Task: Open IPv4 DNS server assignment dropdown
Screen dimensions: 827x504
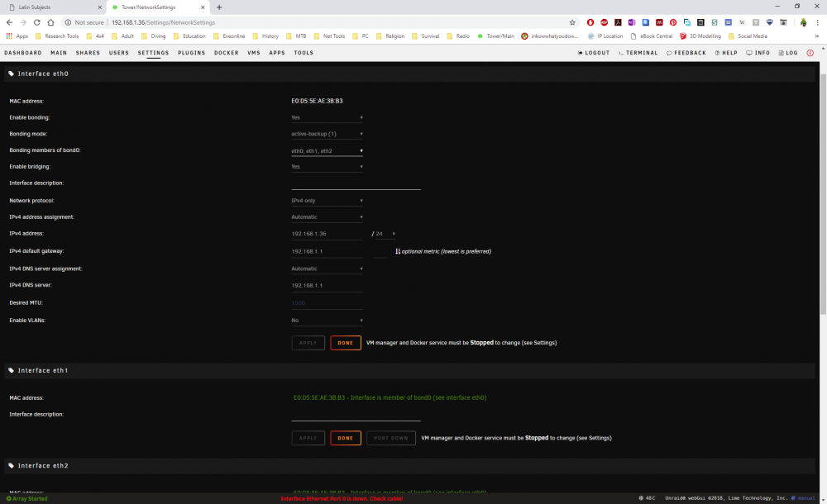Action: (327, 269)
